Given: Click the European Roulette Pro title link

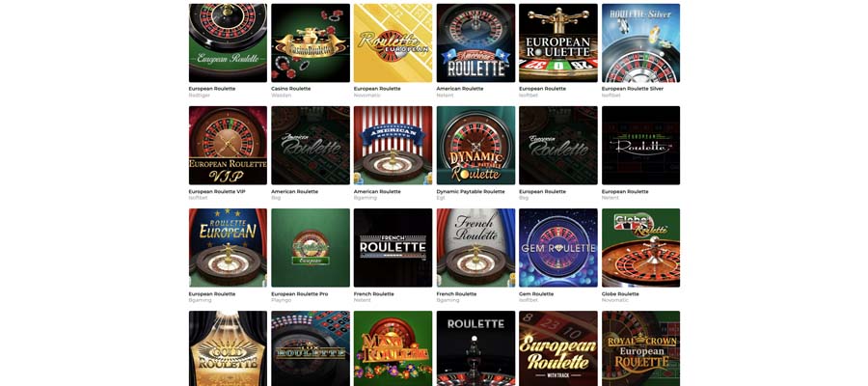Looking at the screenshot, I should click(x=300, y=294).
